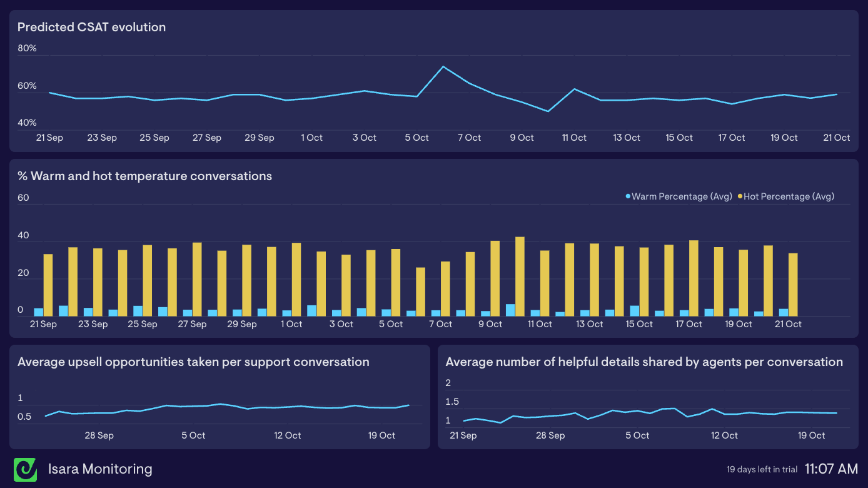The height and width of the screenshot is (488, 868).
Task: Open the Predicted CSAT evolution chart
Action: [x=92, y=27]
